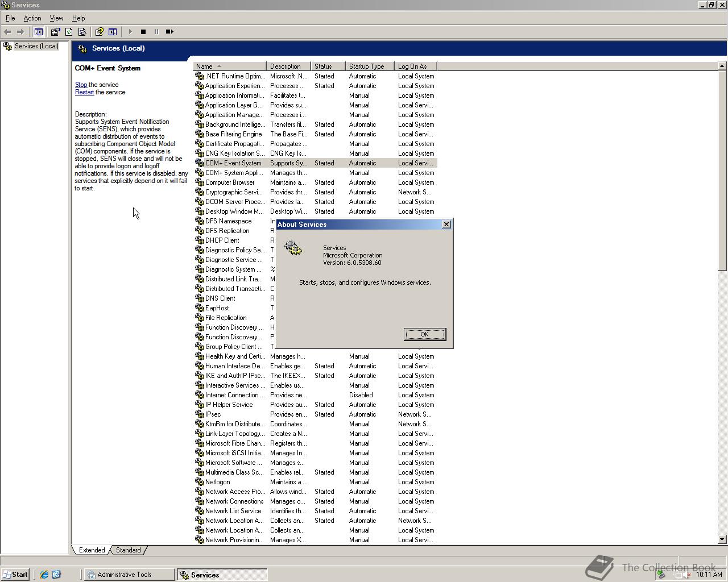The width and height of the screenshot is (728, 582).
Task: Stop the service with the square toolbar icon
Action: point(143,32)
